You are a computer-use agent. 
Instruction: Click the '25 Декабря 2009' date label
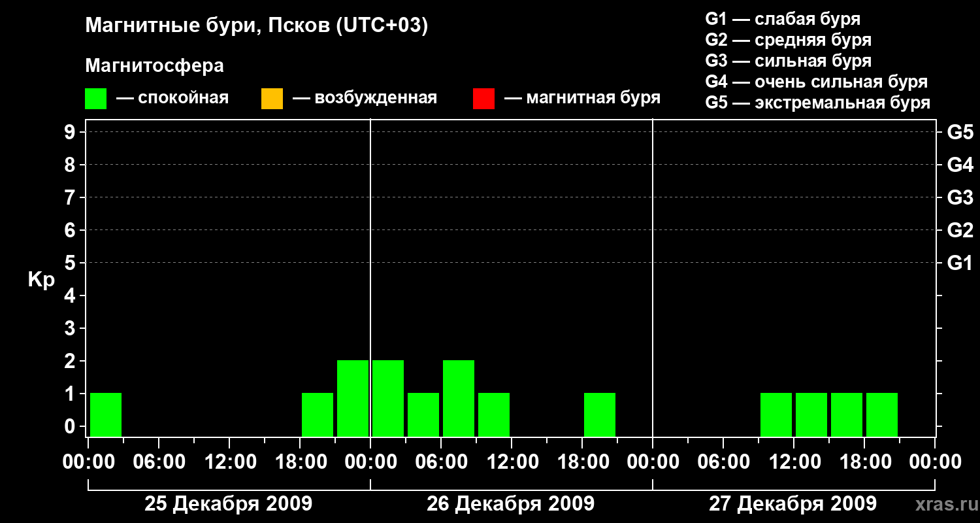coord(228,504)
